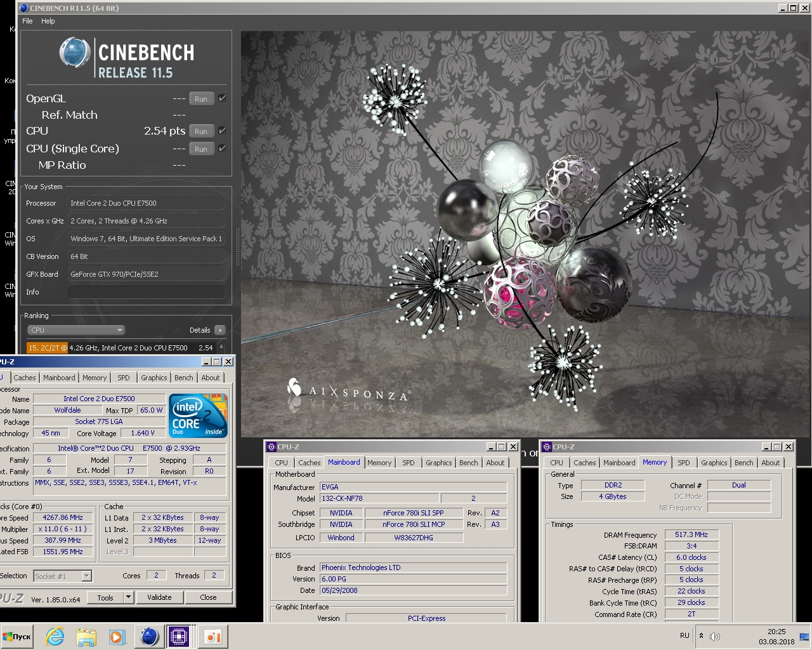Launch Internet Explorer from taskbar
The height and width of the screenshot is (650, 812).
click(55, 637)
